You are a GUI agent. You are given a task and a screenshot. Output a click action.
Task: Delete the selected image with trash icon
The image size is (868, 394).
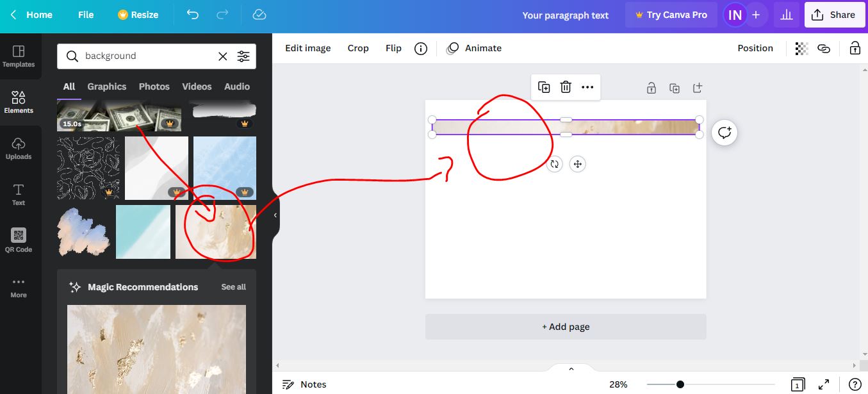click(x=566, y=87)
